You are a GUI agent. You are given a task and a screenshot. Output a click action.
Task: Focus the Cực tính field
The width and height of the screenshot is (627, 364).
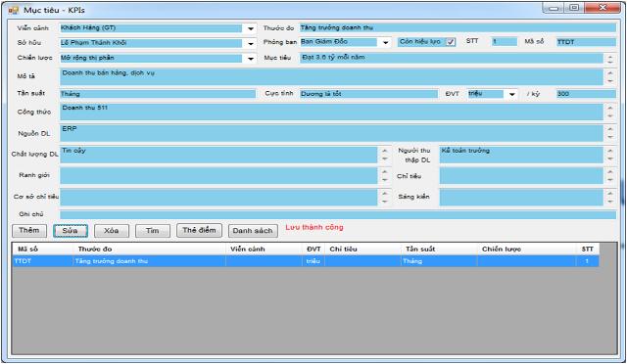coord(368,94)
